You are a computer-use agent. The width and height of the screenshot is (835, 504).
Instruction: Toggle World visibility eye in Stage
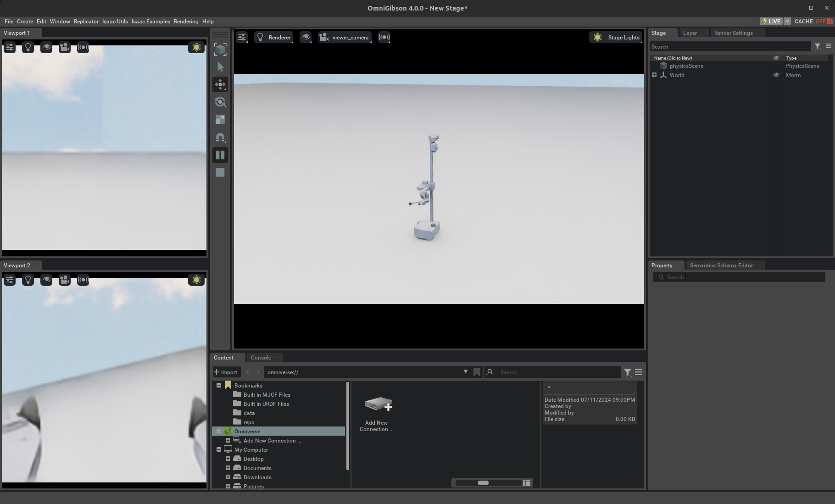pos(776,75)
